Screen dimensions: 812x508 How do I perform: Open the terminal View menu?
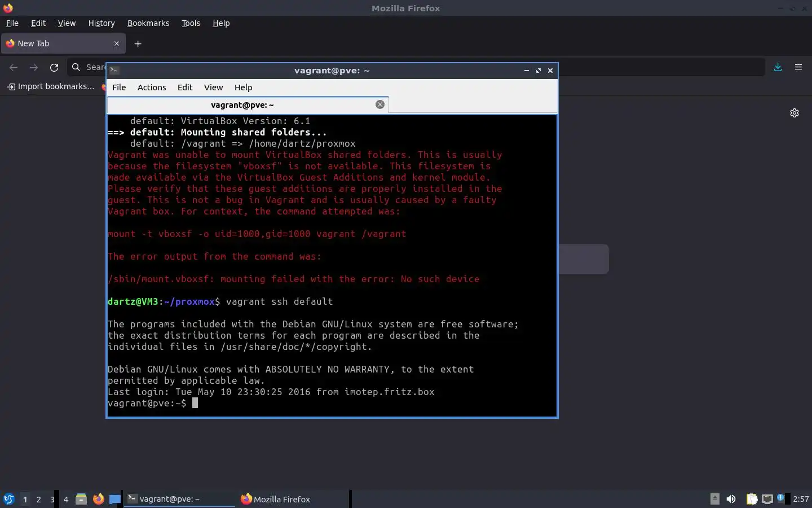click(213, 87)
